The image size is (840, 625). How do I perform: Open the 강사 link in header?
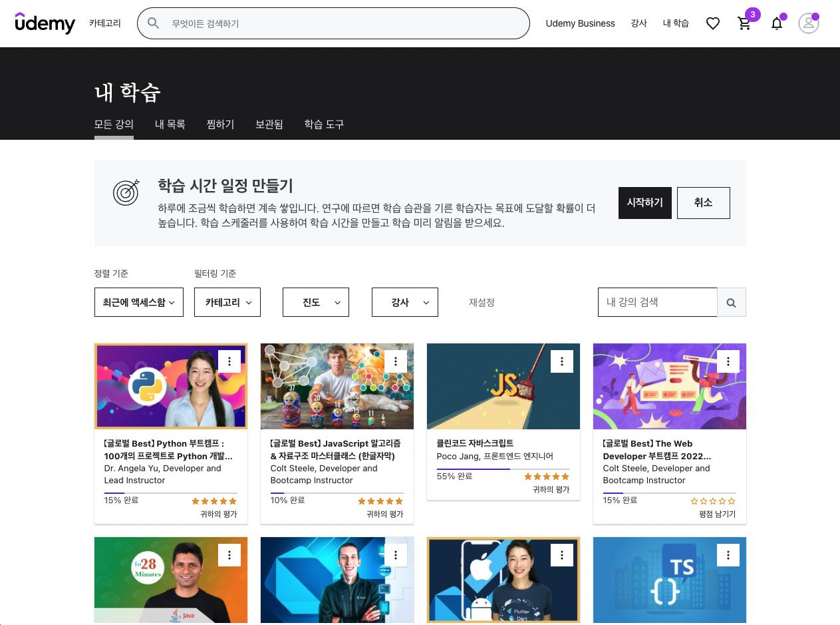pyautogui.click(x=639, y=23)
